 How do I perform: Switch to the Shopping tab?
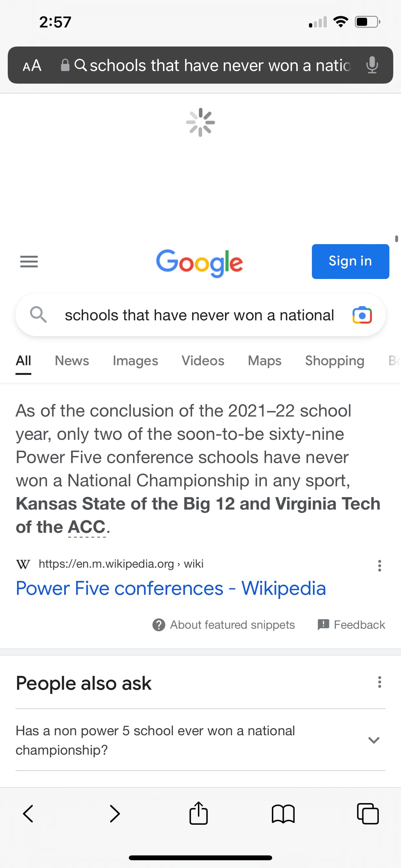point(334,361)
